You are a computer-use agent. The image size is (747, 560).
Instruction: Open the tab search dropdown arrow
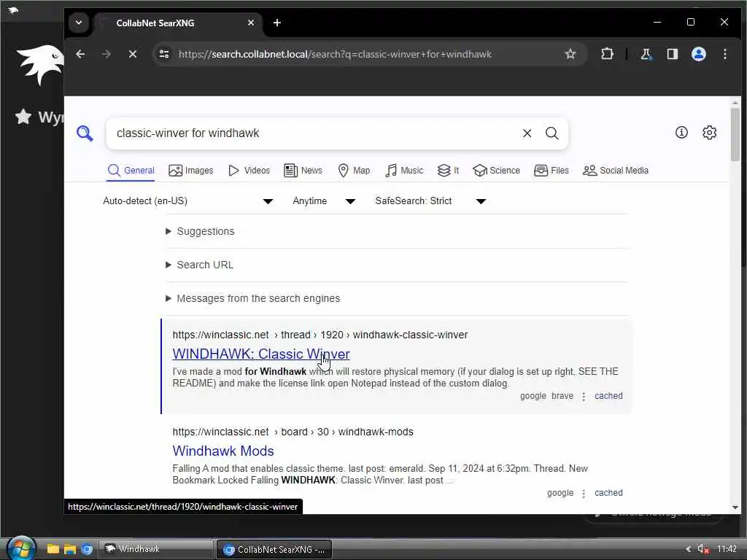pyautogui.click(x=79, y=23)
